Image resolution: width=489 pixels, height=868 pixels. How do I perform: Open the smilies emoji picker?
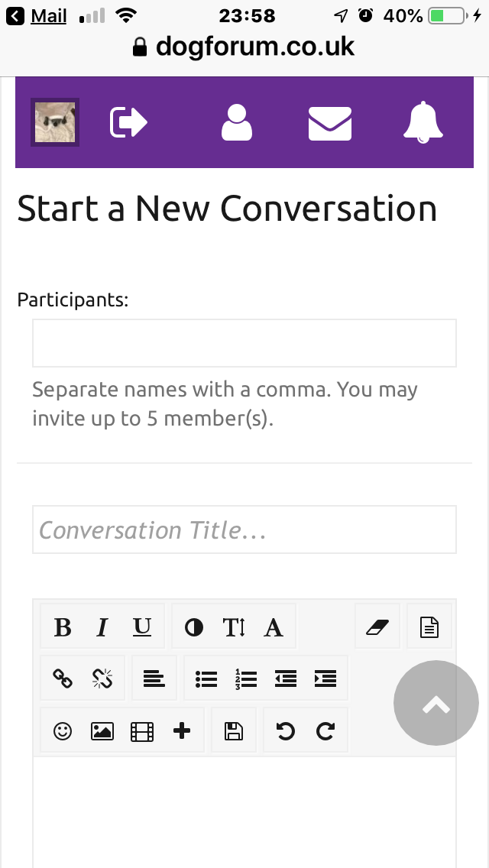[63, 731]
